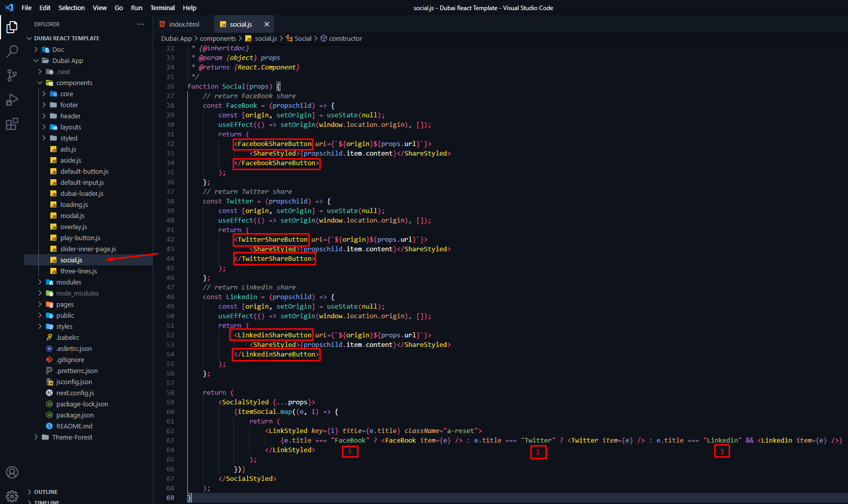Select social.js in the file tree
This screenshot has width=848, height=504.
[89, 260]
